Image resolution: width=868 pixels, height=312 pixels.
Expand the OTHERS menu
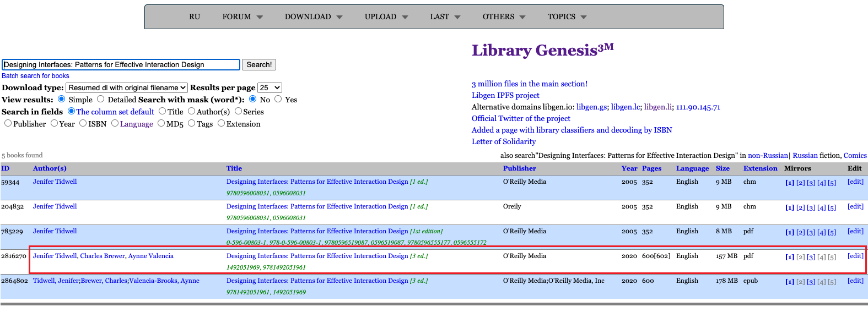tap(504, 17)
